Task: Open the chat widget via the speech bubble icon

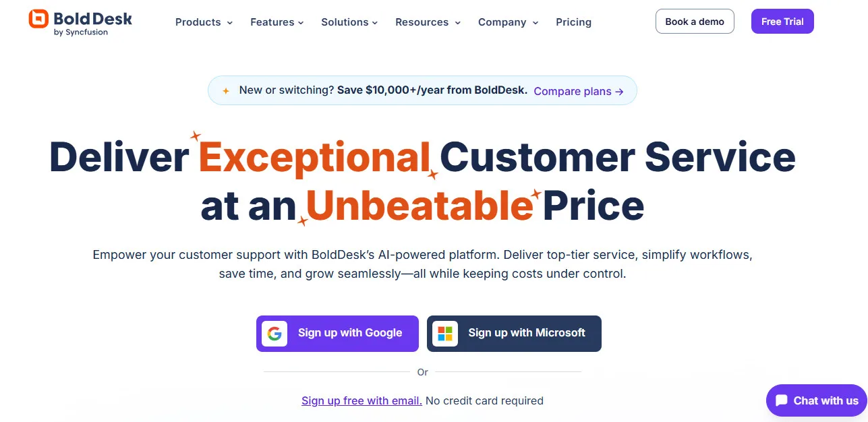Action: 782,400
